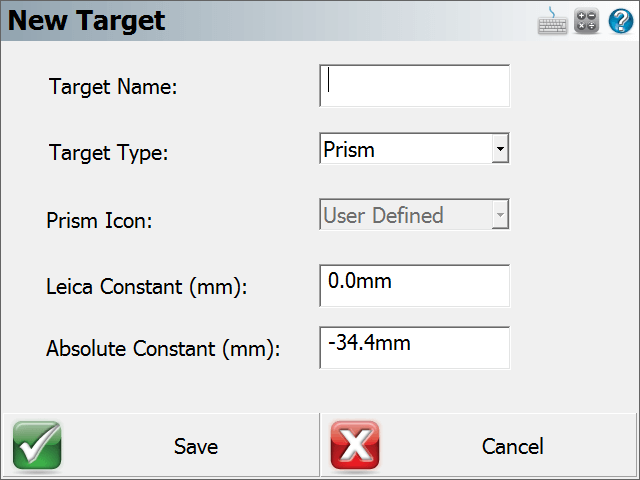Expand the Target Type dropdown arrow
This screenshot has width=640, height=480.
500,148
